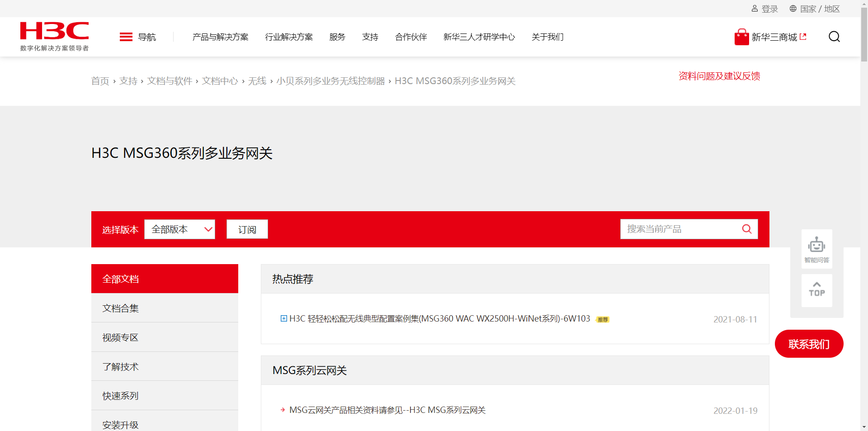Click the 热点推荐 section heading
The height and width of the screenshot is (431, 868).
[293, 279]
